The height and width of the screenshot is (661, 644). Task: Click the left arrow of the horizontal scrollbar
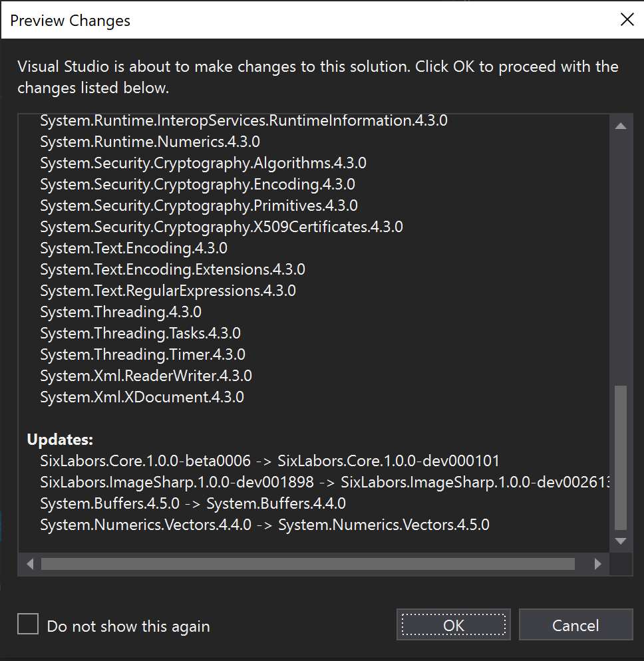click(30, 563)
